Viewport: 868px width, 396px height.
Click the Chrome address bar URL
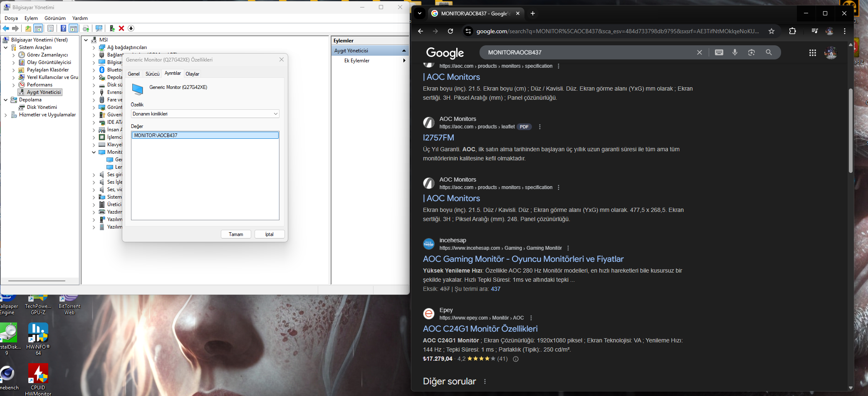(617, 31)
